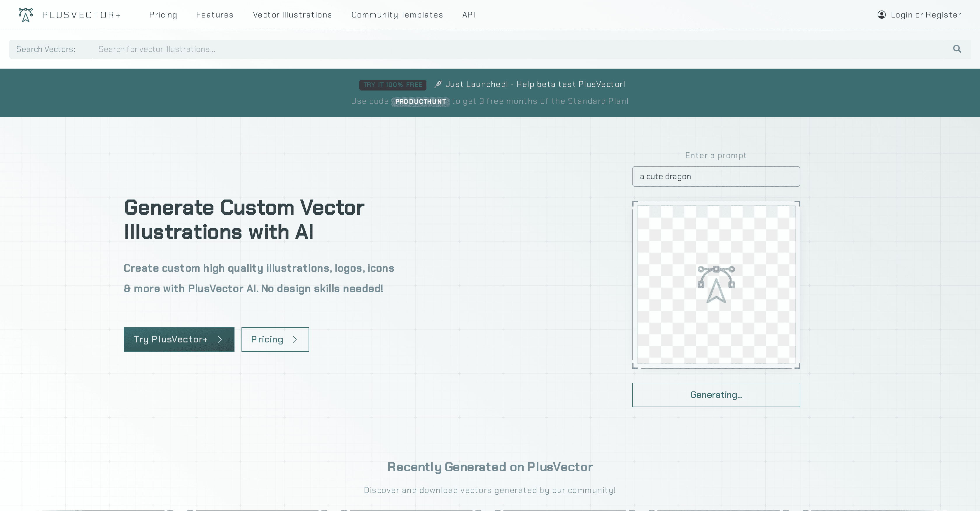The image size is (980, 511).
Task: Click the prompt field containing a cute dragon
Action: pos(715,176)
